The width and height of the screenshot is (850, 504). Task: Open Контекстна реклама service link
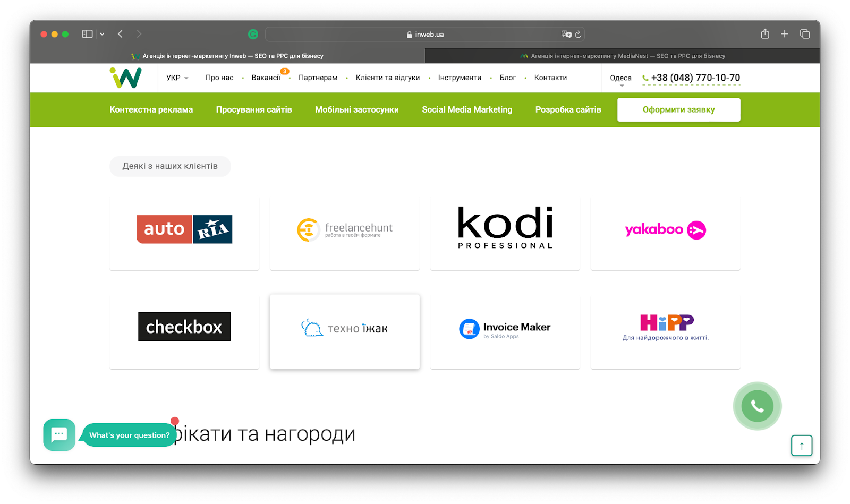click(151, 109)
